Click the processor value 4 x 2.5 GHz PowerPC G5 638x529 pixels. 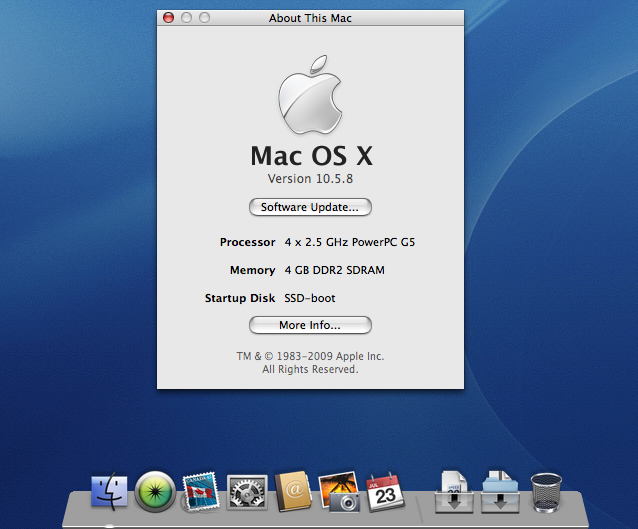click(350, 242)
